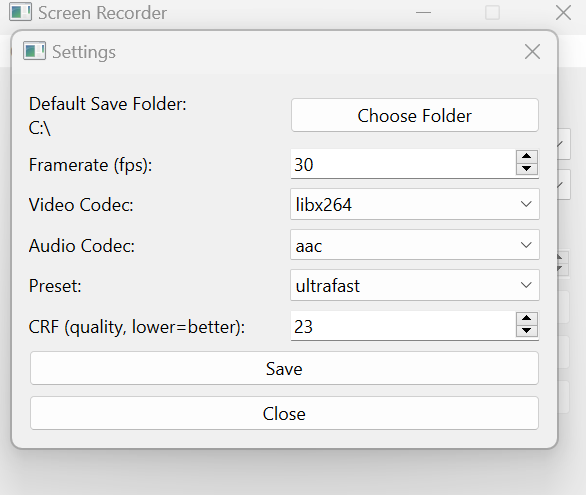Decrease the CRF value with down arrow
The height and width of the screenshot is (495, 586).
527,331
